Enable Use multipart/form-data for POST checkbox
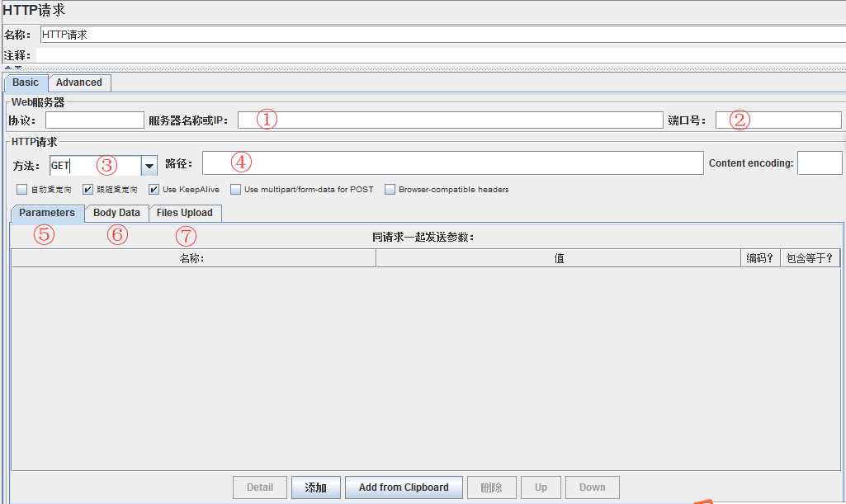 (x=235, y=189)
